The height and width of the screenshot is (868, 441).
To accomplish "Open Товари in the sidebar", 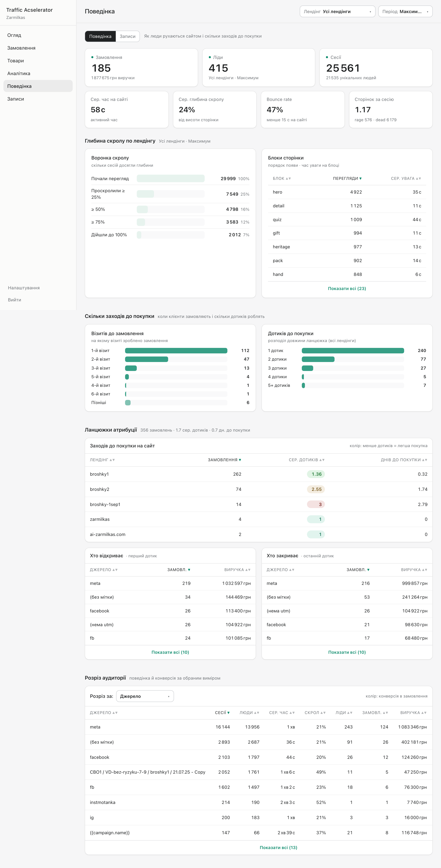I will click(x=38, y=61).
